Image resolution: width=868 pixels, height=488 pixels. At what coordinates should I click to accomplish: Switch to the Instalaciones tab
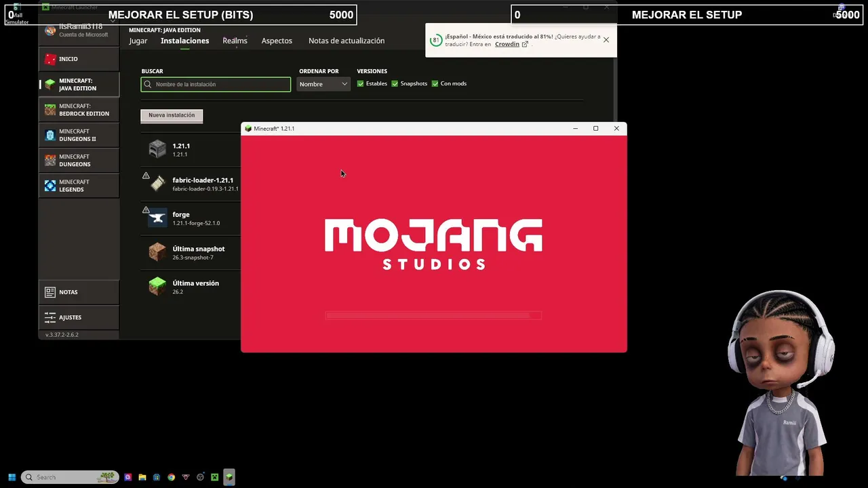[184, 41]
